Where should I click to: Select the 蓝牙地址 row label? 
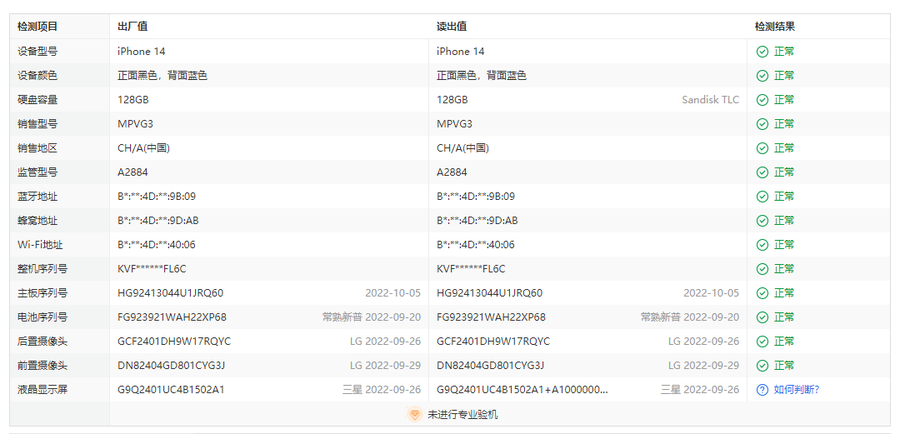(x=37, y=196)
